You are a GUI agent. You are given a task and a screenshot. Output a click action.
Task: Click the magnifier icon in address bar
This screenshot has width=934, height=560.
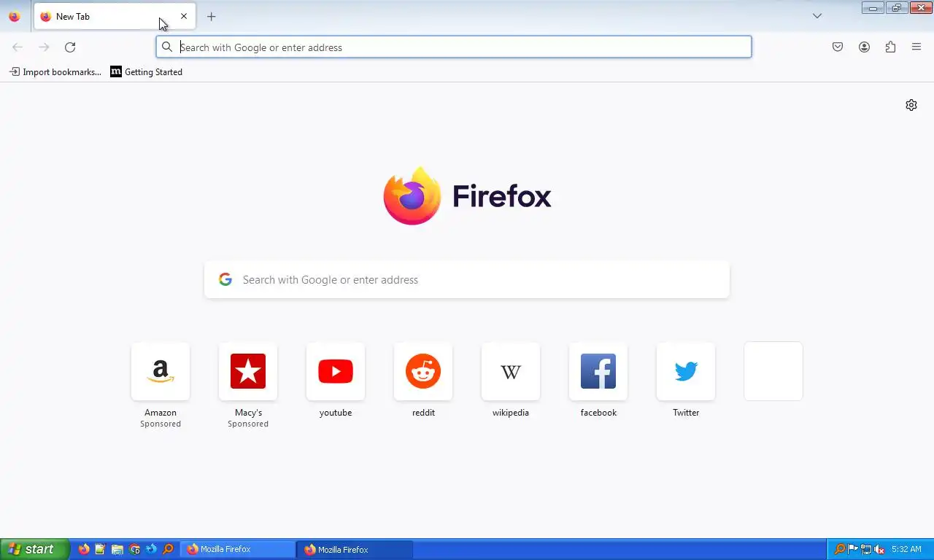(x=167, y=47)
